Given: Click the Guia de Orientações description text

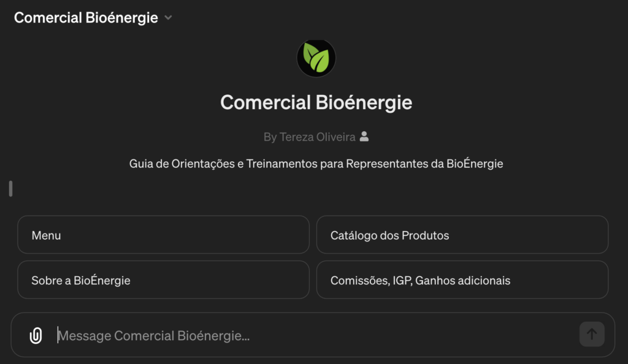Looking at the screenshot, I should point(316,164).
